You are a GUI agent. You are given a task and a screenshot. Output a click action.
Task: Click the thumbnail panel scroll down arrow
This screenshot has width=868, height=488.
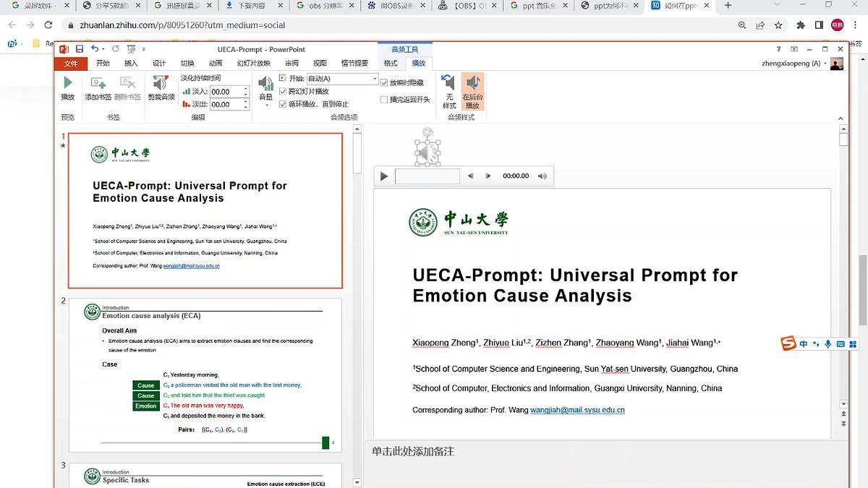coord(357,482)
